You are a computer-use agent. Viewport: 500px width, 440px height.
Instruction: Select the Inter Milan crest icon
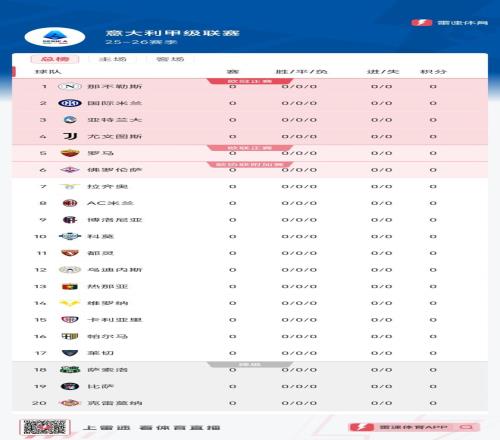tap(70, 103)
